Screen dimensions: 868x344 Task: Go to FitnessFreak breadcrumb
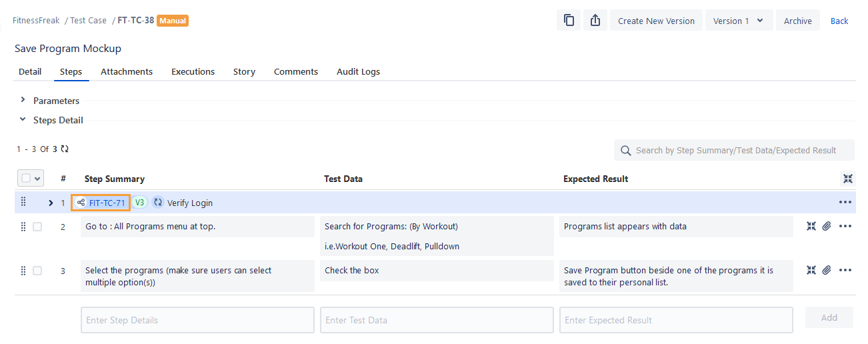[x=36, y=20]
